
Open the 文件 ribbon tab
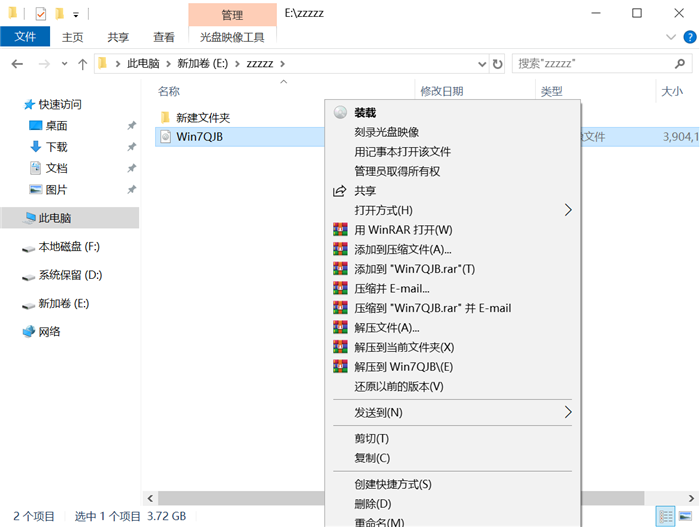coord(25,37)
